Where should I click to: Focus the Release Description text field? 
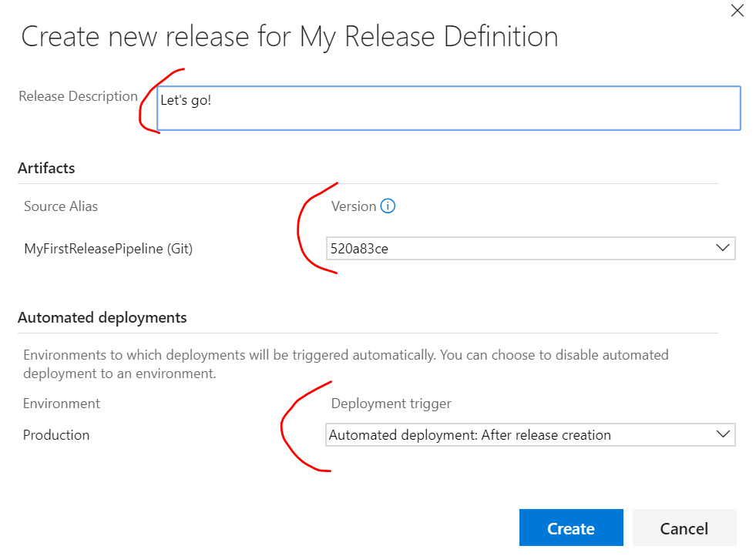[x=449, y=116]
